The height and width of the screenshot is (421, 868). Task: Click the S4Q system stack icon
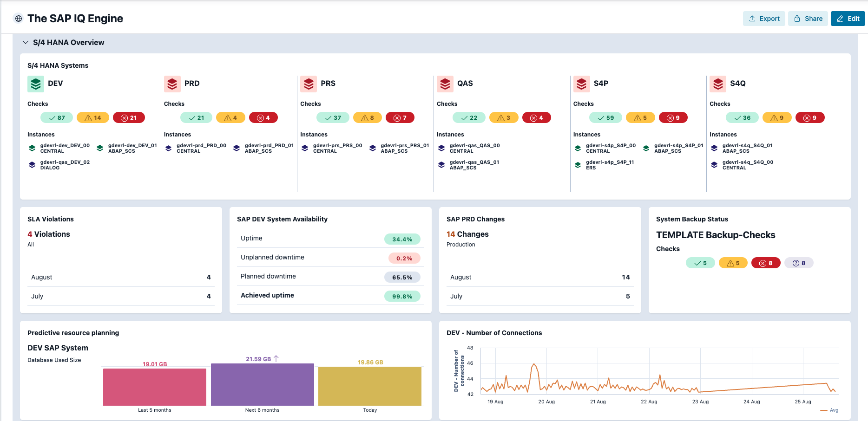click(x=717, y=84)
